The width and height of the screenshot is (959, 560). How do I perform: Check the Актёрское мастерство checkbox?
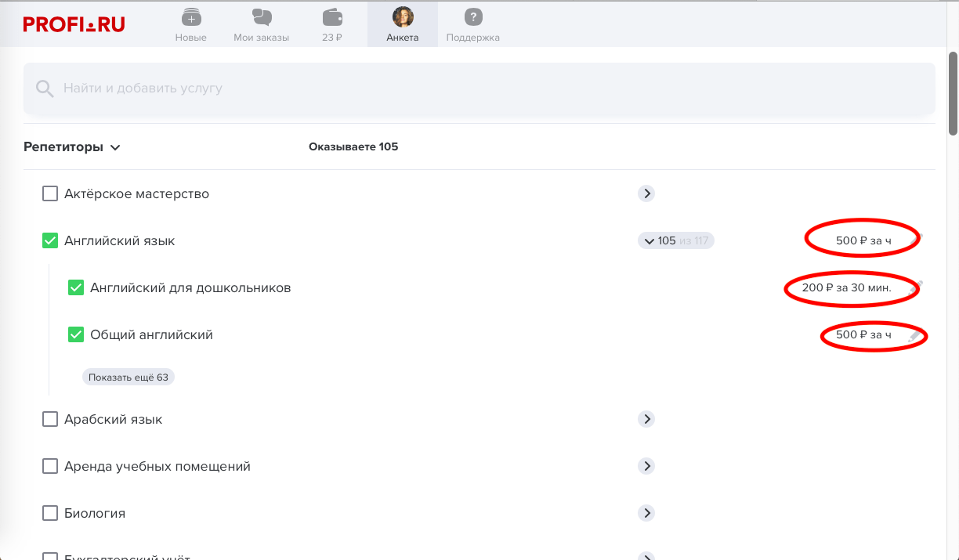(50, 193)
